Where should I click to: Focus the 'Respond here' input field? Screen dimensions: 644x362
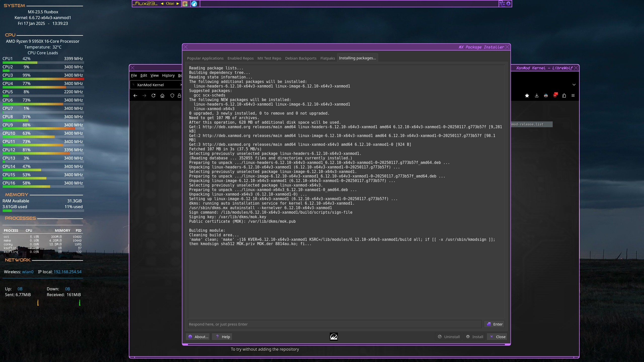[x=335, y=324]
